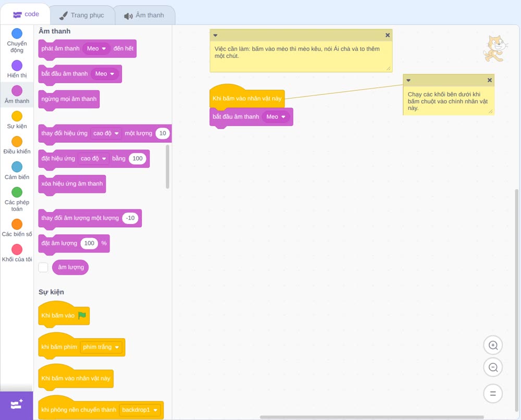Screen dimensions: 521x420
Task: Open Meo dropdown in palette 'bắt đầu âm thanh'
Action: (105, 74)
